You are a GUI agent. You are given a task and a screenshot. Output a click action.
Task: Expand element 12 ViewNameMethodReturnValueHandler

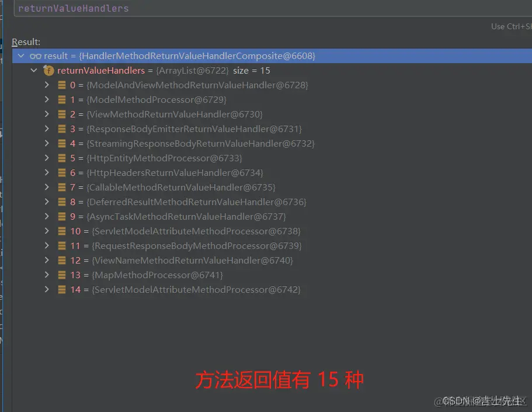pos(47,260)
